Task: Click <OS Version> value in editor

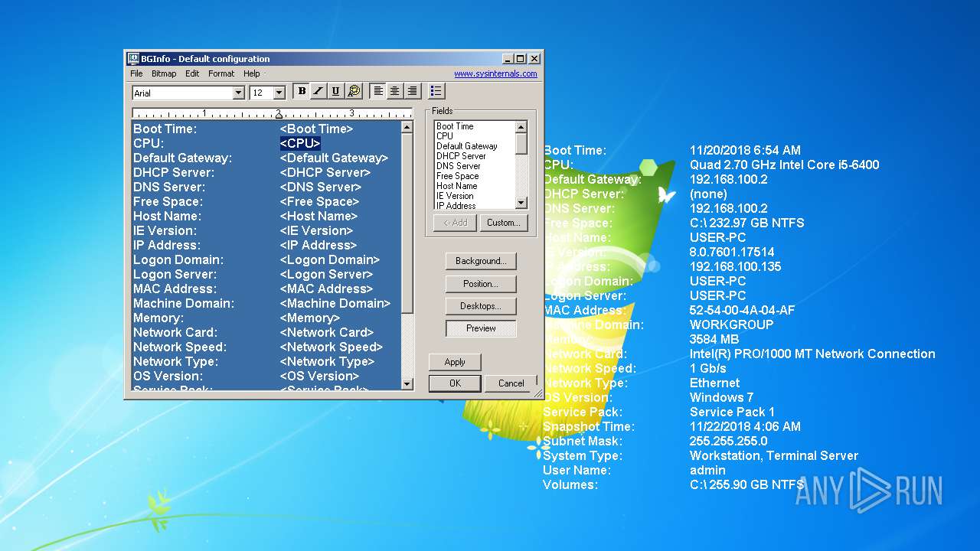Action: point(319,376)
